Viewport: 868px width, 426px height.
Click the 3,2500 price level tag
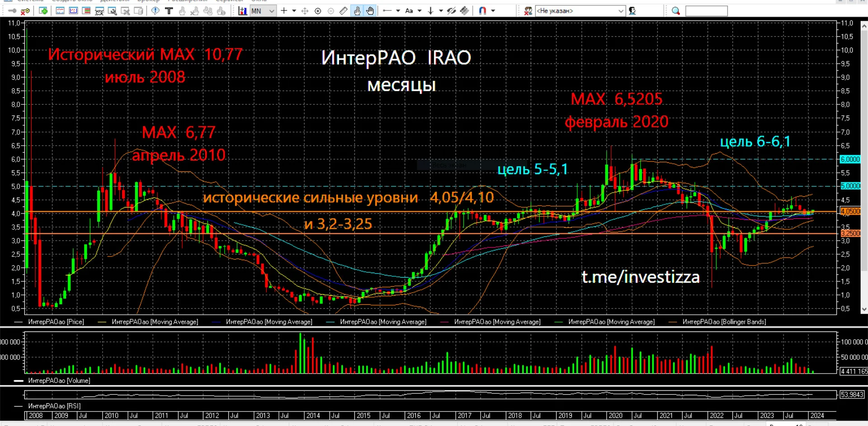[850, 233]
